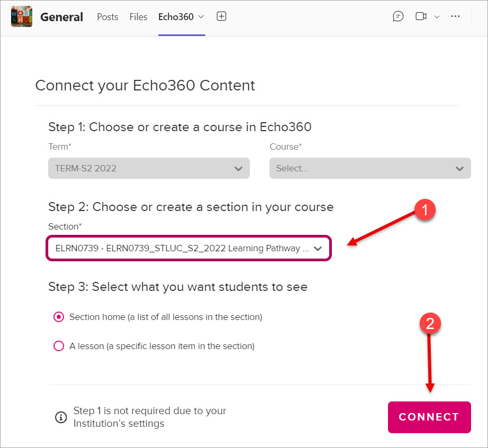Viewport: 488px width, 448px height.
Task: Click the info icon beside the Step 1 note
Action: point(61,417)
